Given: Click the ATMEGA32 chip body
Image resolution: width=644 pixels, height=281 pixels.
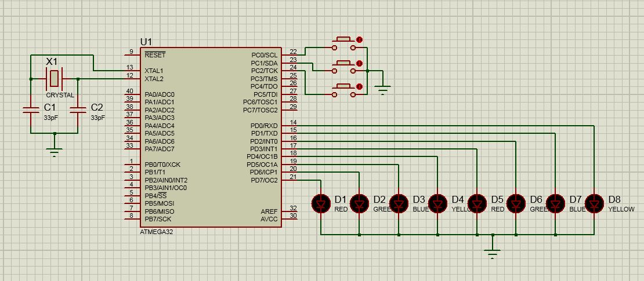Looking at the screenshot, I should (210, 137).
